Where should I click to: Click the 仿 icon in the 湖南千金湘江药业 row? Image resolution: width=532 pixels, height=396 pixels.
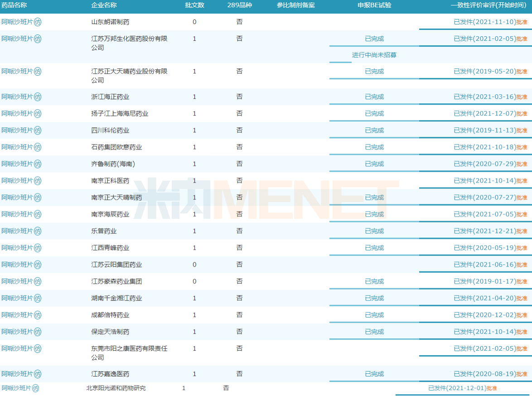tap(38, 298)
